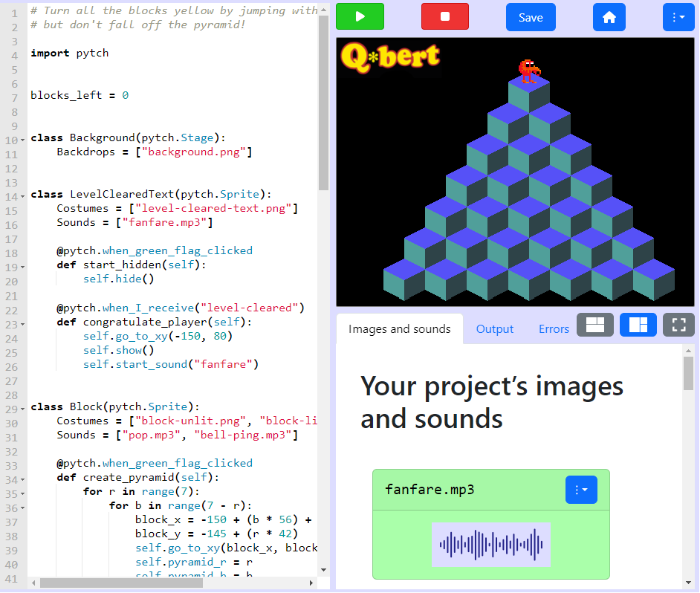Screen dimensions: 700x593
Task: Click 'self.go_to_xy(-150, 80)' line
Action: (x=158, y=336)
